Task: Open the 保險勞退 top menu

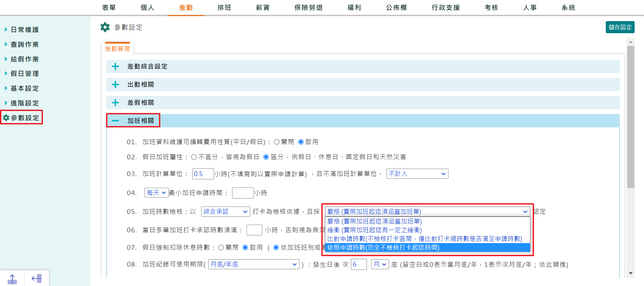Action: [x=309, y=7]
